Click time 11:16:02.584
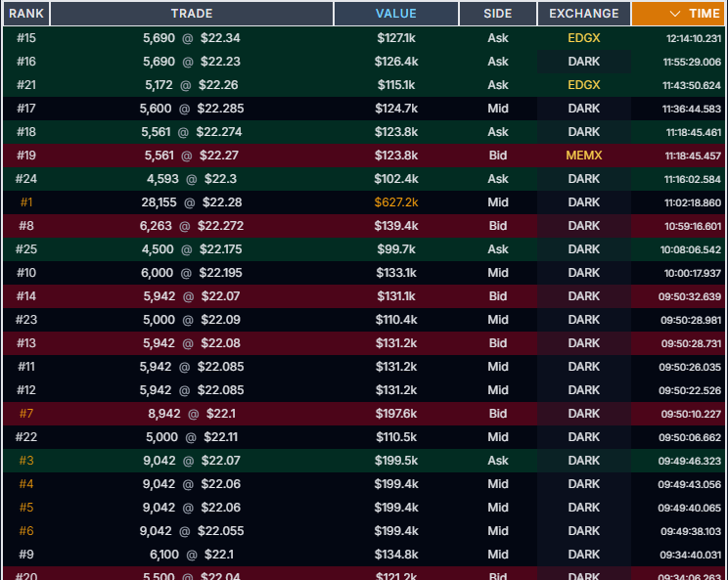 pyautogui.click(x=692, y=179)
